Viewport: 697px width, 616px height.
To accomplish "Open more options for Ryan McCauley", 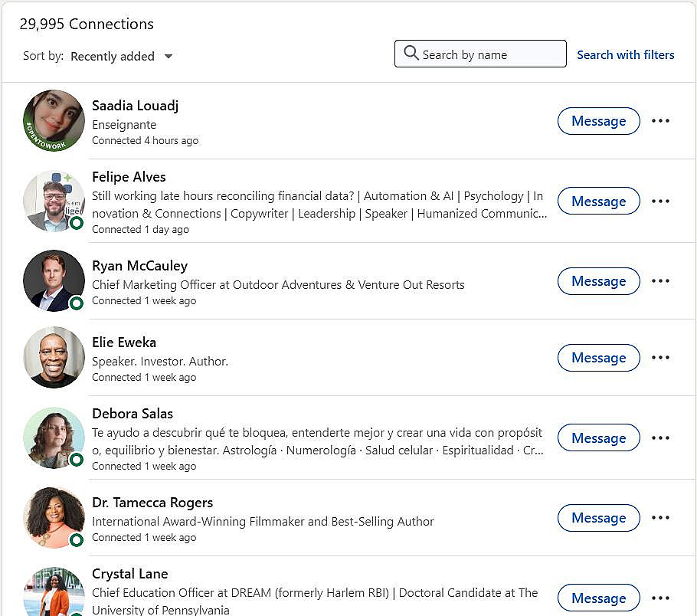I will 660,281.
